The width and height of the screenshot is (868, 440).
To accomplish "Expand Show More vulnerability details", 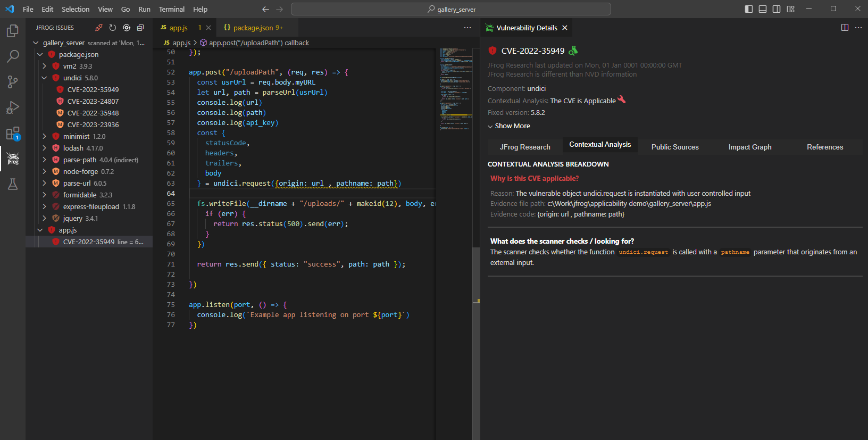I will tap(509, 126).
